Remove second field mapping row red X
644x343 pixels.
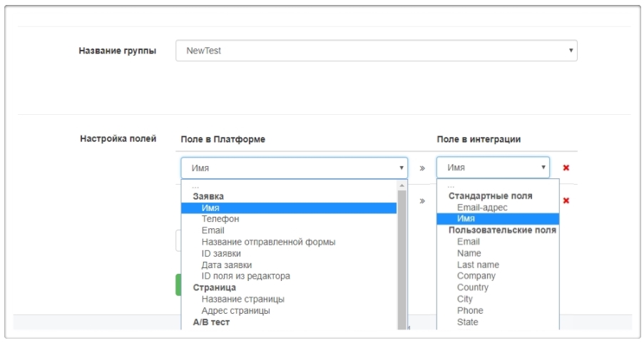(x=566, y=201)
